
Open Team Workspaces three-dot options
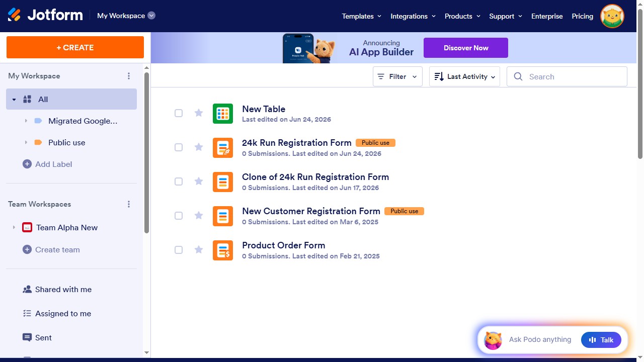click(129, 204)
